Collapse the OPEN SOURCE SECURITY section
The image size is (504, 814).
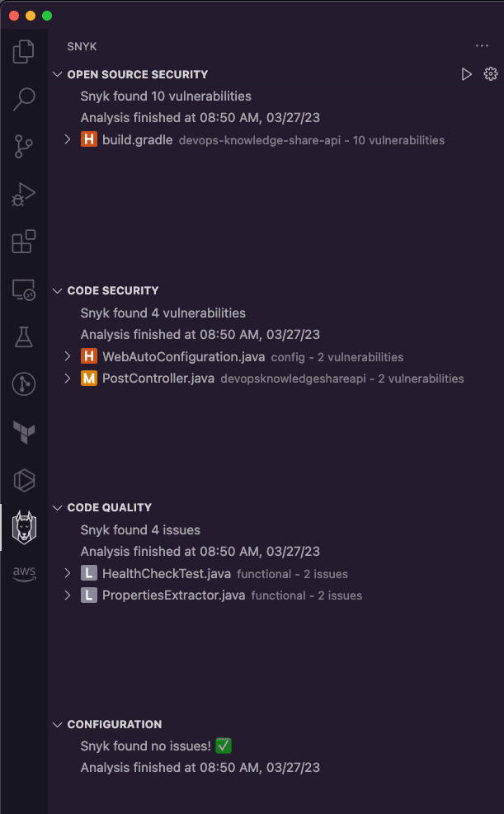pyautogui.click(x=56, y=73)
